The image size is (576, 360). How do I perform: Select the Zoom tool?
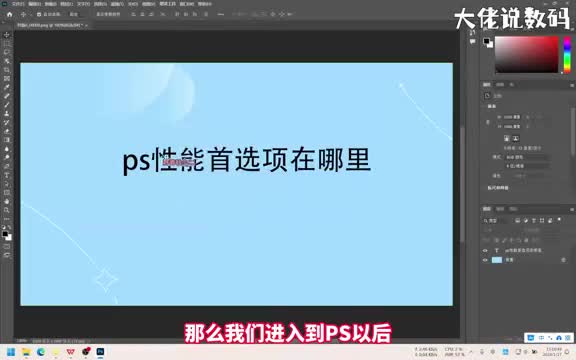click(x=7, y=210)
